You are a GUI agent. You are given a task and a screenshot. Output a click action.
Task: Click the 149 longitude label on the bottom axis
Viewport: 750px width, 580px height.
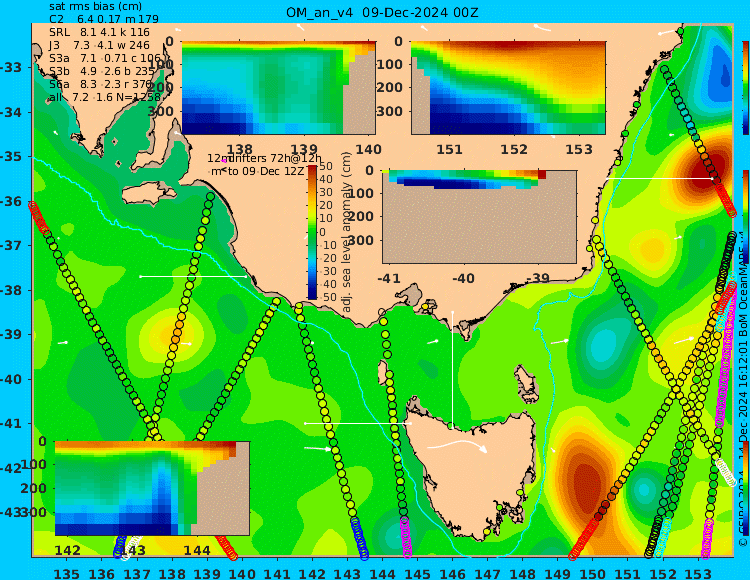click(x=558, y=574)
